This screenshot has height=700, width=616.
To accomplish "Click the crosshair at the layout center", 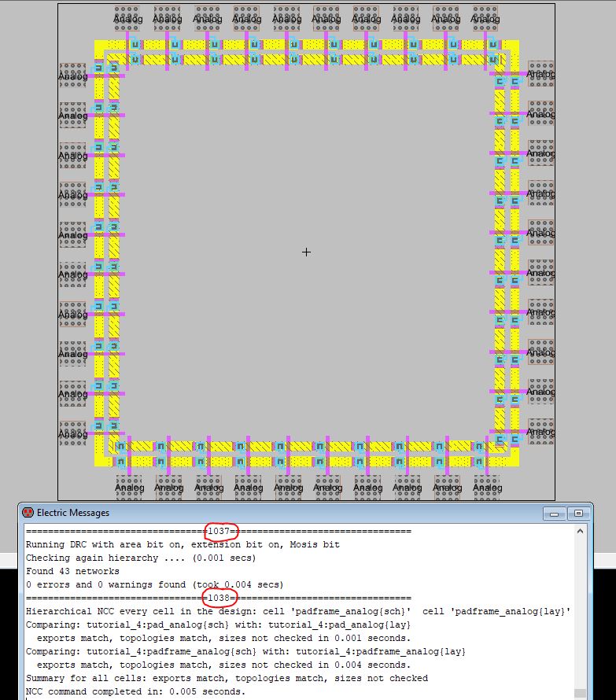I will coord(306,252).
